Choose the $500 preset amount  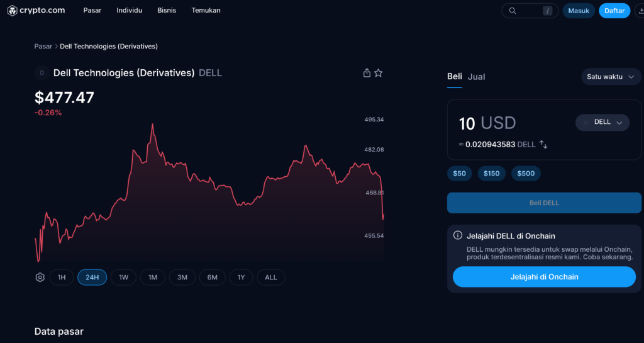(526, 173)
